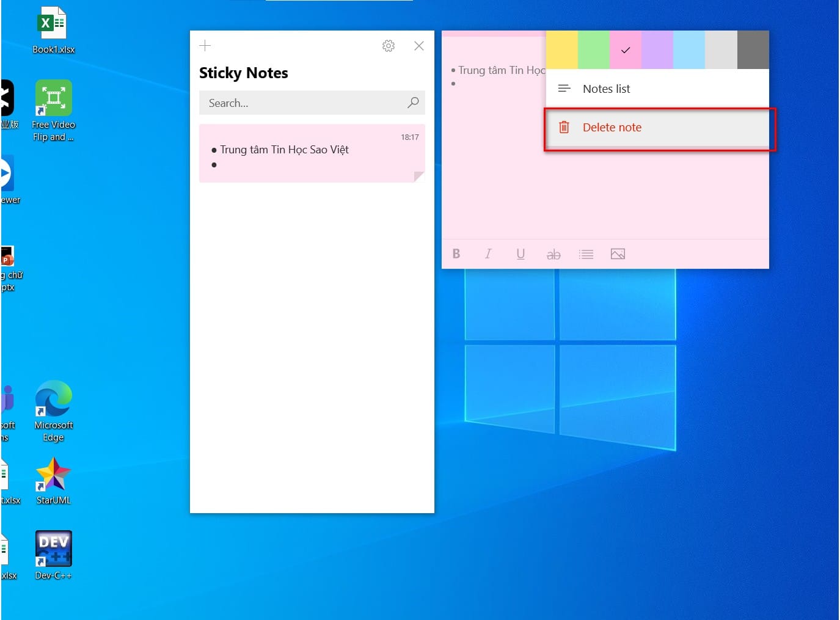Select Dev-C++ desktop shortcut

click(x=54, y=555)
